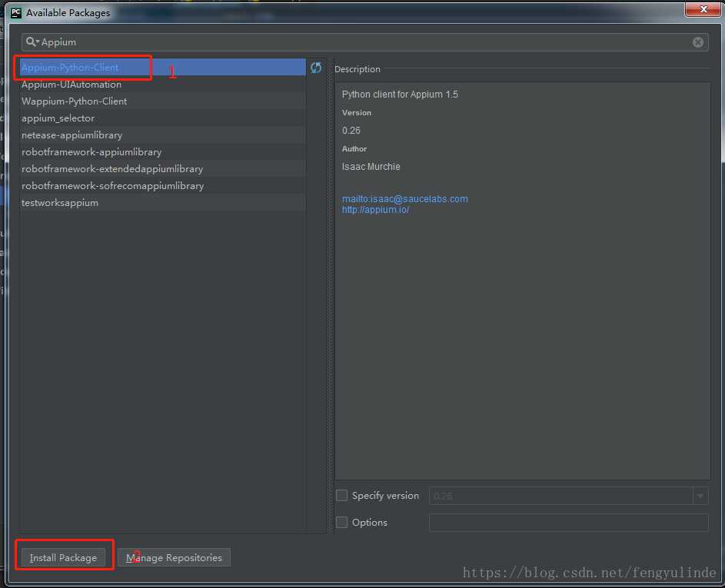Screen dimensions: 725x588
Task: Click the Manage Repositories button
Action: (174, 558)
